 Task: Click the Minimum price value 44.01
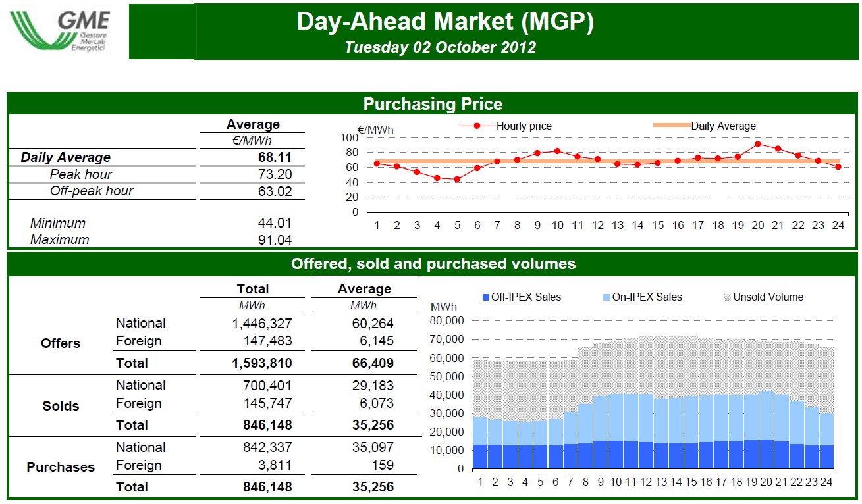tap(275, 224)
